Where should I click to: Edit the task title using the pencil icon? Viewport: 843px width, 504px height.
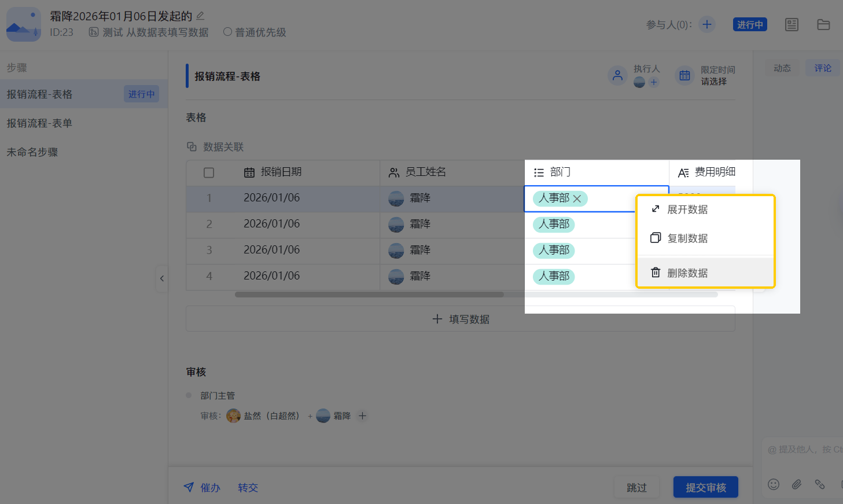click(x=200, y=16)
